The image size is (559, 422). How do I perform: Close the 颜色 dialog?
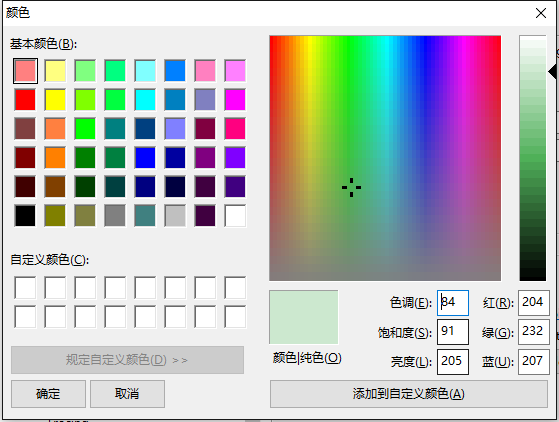[x=541, y=13]
